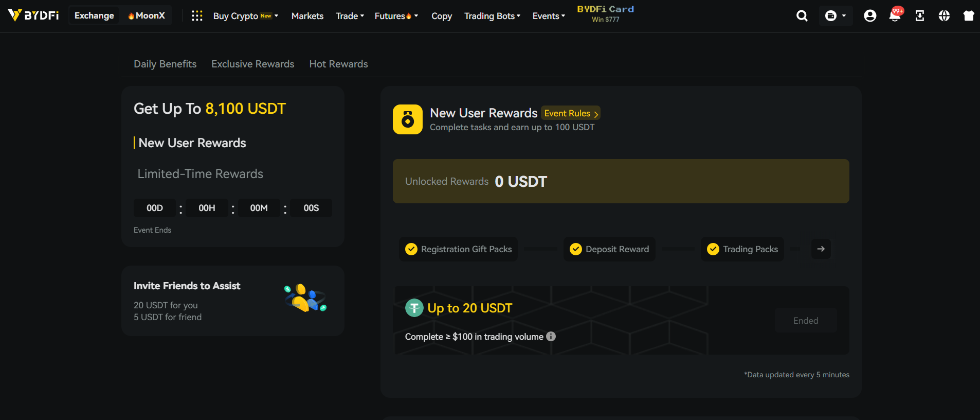The width and height of the screenshot is (980, 420).
Task: Click the BYDFi Card Win $777 banner
Action: click(605, 14)
